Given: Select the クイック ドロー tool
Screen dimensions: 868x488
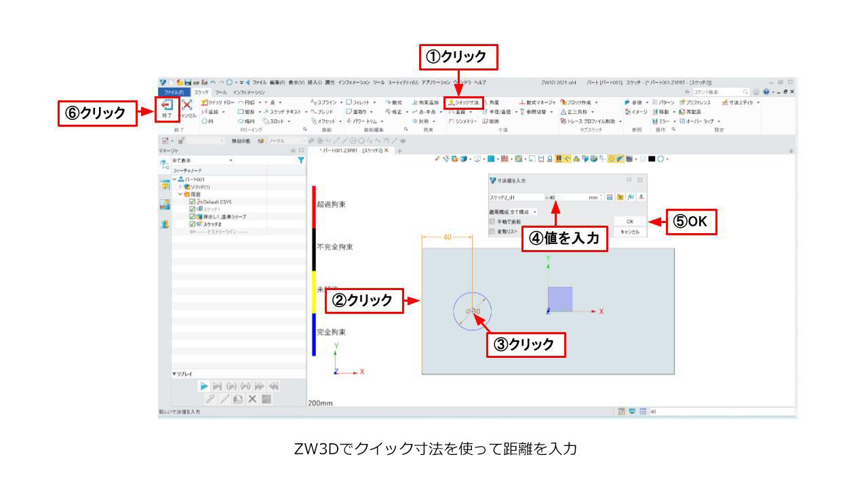Looking at the screenshot, I should pyautogui.click(x=216, y=102).
